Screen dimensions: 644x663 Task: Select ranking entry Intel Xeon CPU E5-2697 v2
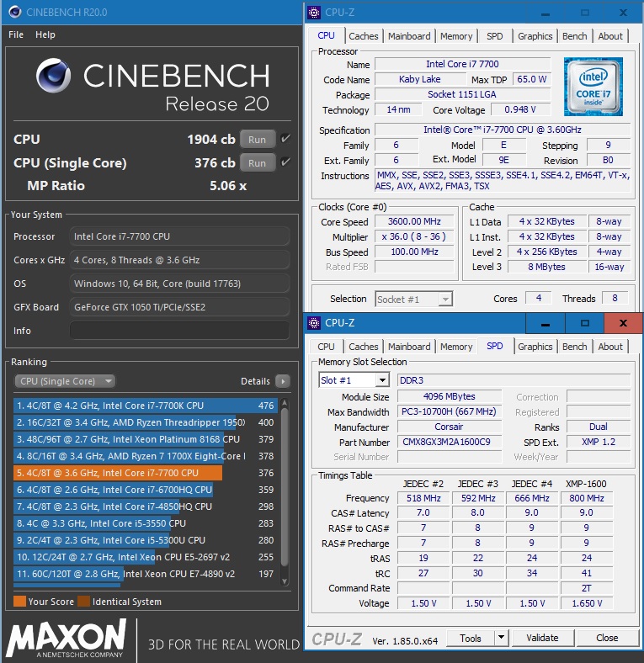(x=146, y=557)
